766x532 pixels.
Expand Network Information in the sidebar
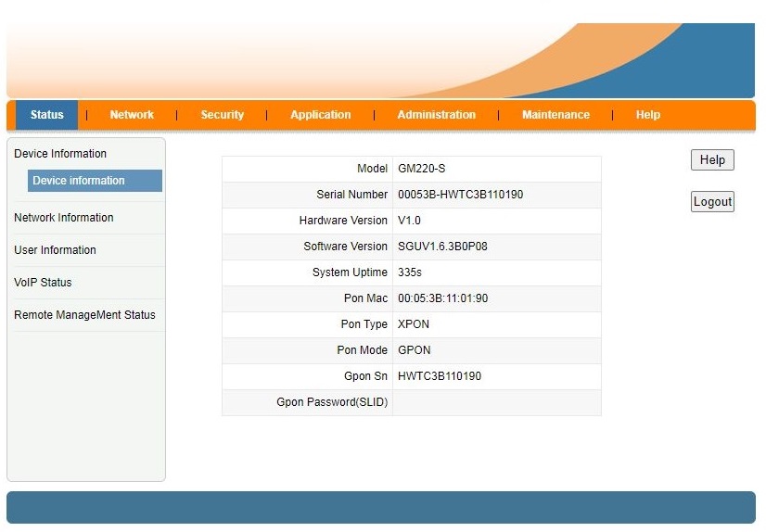pos(64,218)
